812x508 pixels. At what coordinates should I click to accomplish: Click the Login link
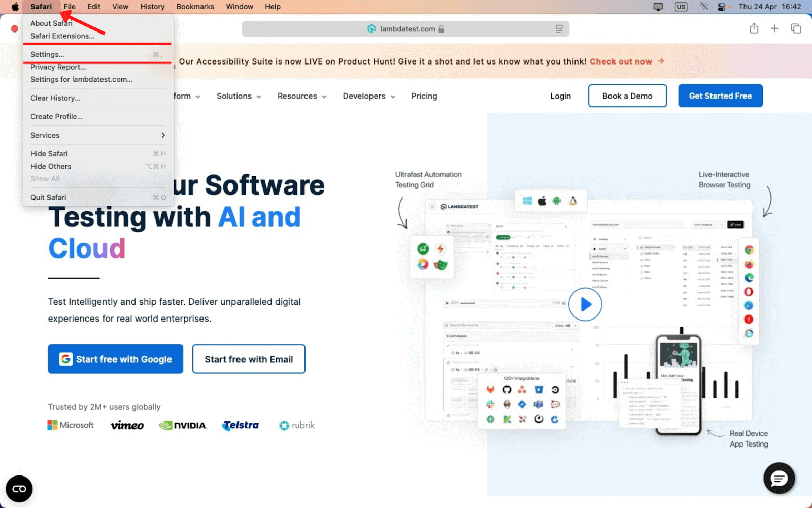pyautogui.click(x=560, y=96)
